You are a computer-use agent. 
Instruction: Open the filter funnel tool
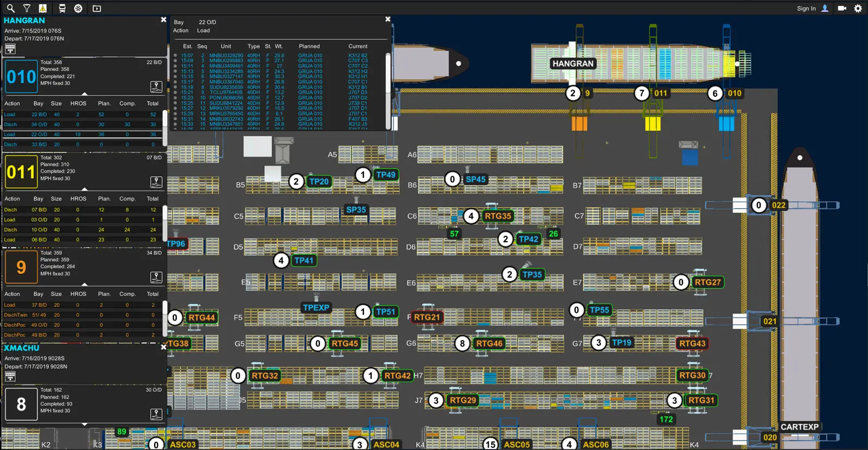27,8
